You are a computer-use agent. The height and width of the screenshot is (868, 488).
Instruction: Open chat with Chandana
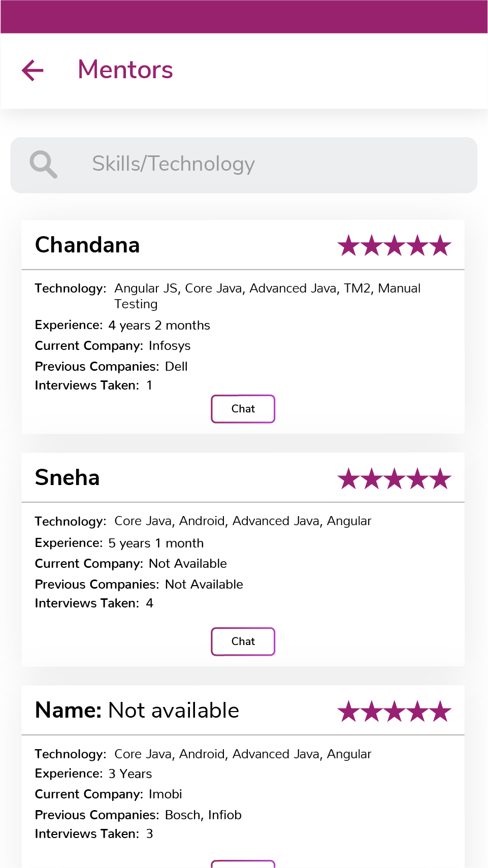tap(243, 409)
